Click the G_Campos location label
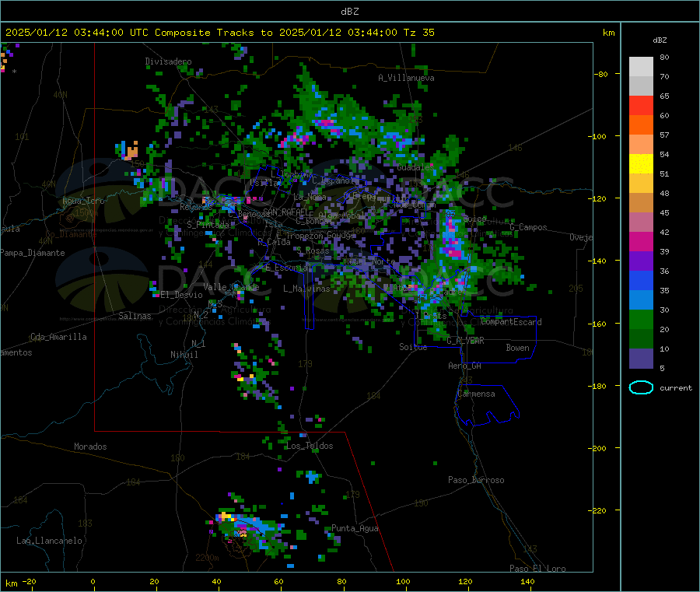The width and height of the screenshot is (700, 592). [x=529, y=227]
